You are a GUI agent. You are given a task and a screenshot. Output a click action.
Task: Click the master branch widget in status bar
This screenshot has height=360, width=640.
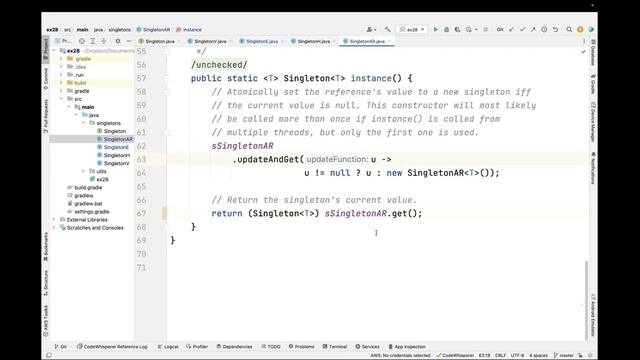[563, 356]
